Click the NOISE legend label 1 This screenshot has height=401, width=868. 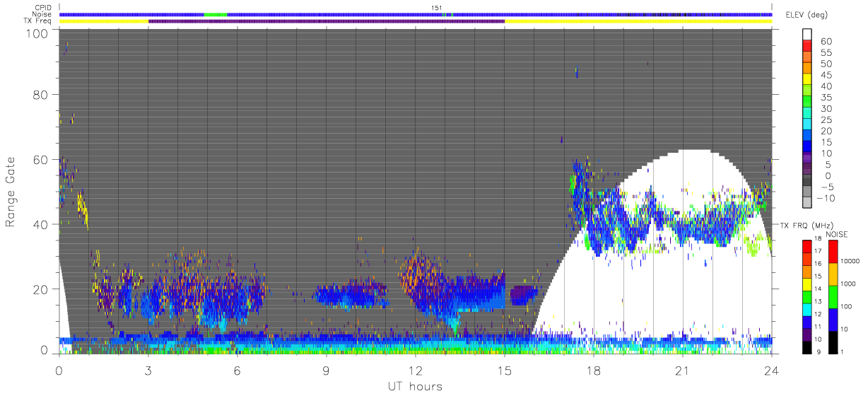tap(843, 351)
